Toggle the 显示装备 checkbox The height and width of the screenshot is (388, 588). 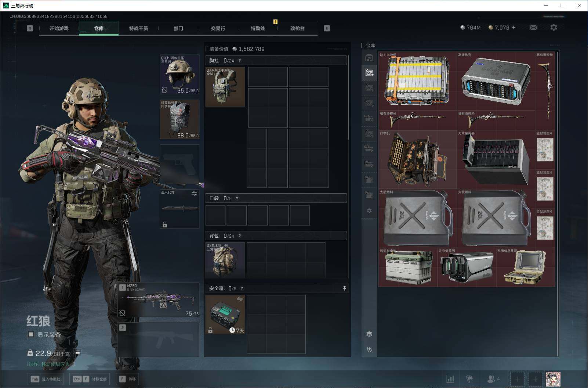(31, 334)
